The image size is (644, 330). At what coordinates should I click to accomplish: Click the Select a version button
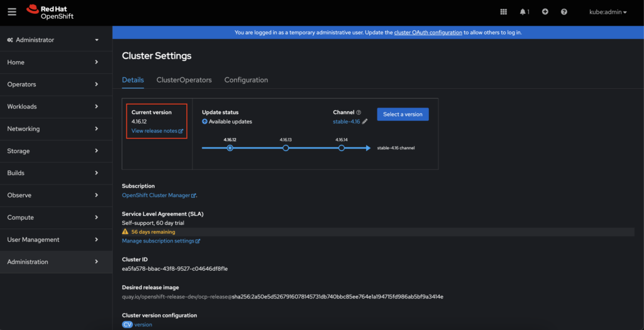point(403,115)
